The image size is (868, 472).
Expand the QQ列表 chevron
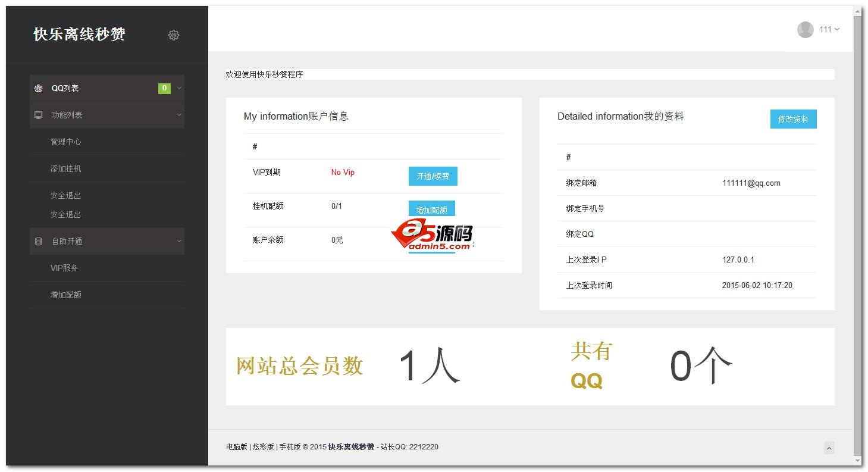pos(179,88)
